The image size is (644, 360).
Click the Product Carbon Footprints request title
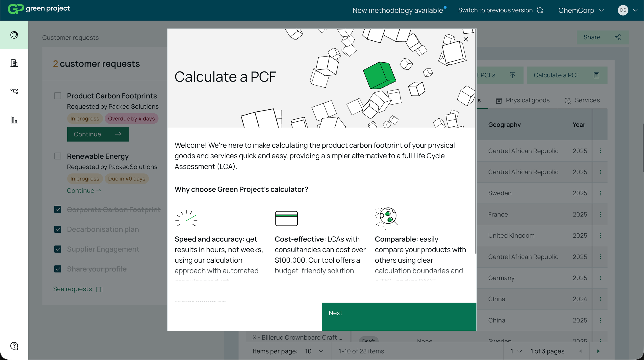pyautogui.click(x=112, y=96)
